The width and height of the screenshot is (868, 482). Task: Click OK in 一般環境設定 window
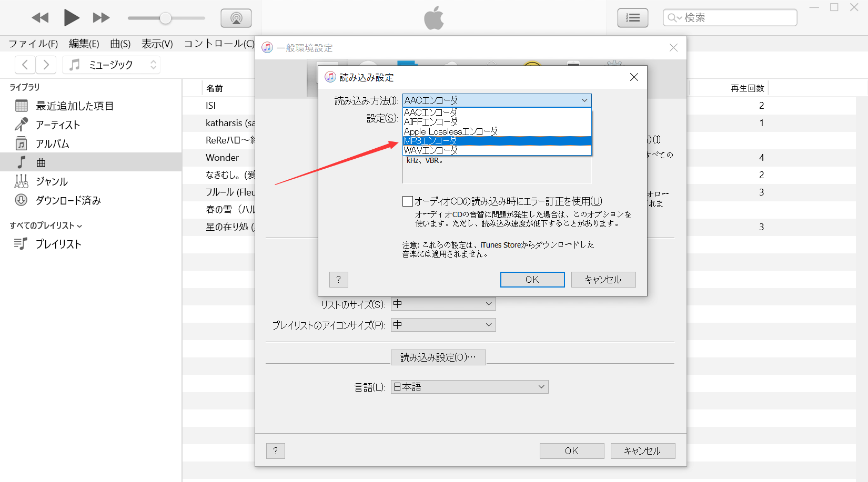click(572, 451)
